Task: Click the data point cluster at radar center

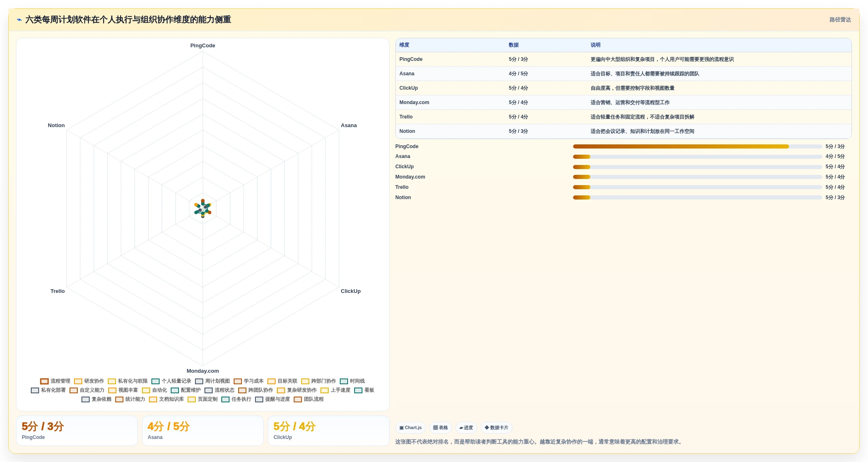Action: point(203,209)
